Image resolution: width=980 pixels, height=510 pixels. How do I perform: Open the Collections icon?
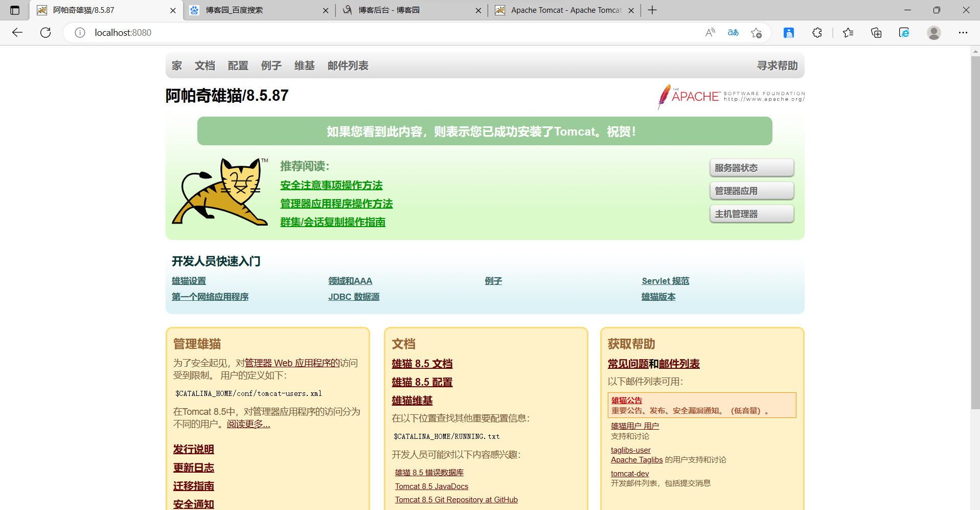point(876,33)
